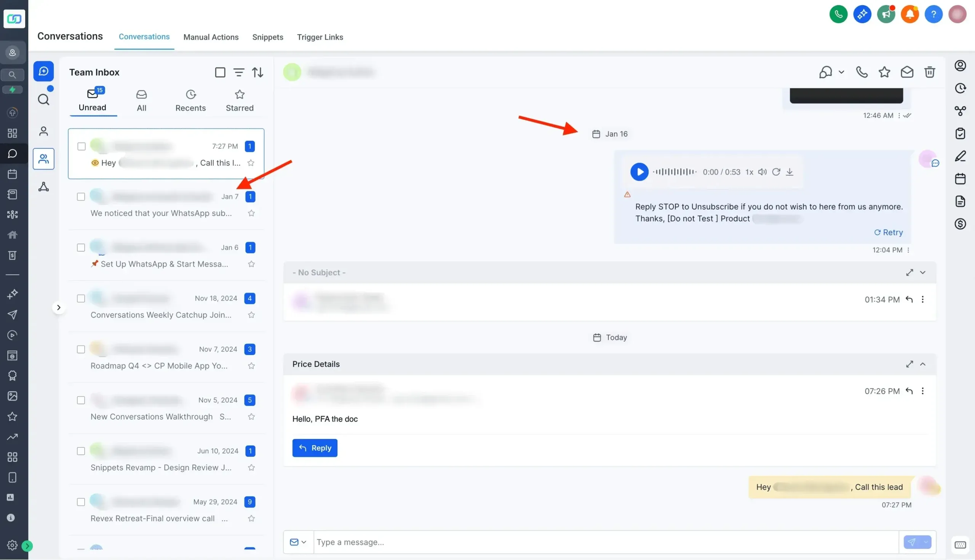975x560 pixels.
Task: Expand the No Subject email chevron
Action: coord(922,272)
